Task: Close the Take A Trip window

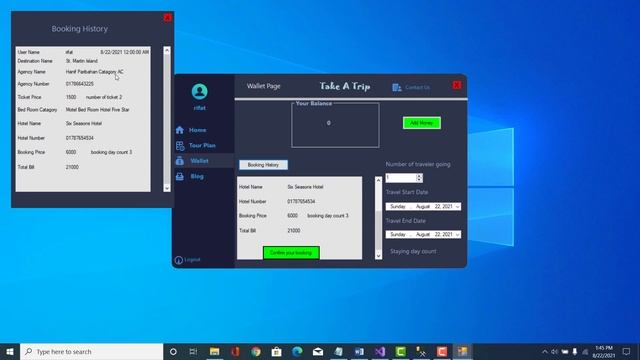Action: point(457,85)
